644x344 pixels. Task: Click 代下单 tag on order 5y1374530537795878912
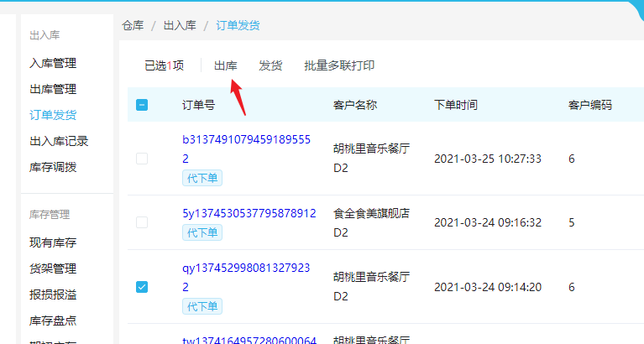(202, 232)
